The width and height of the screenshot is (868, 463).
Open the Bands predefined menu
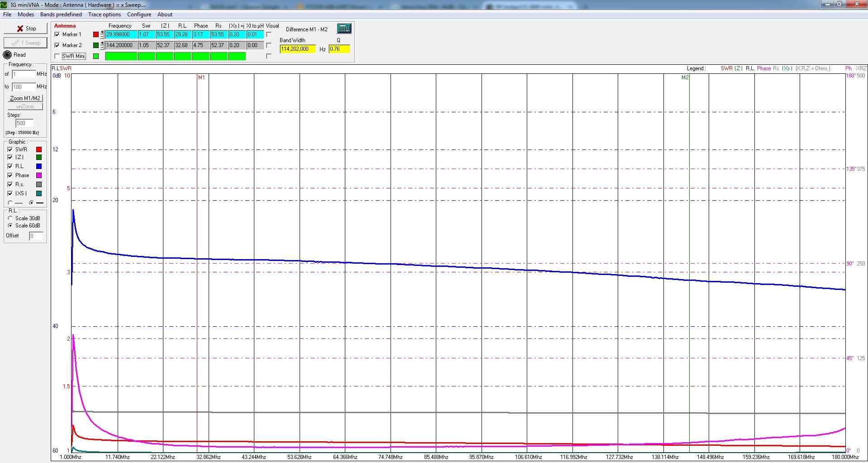(x=61, y=14)
